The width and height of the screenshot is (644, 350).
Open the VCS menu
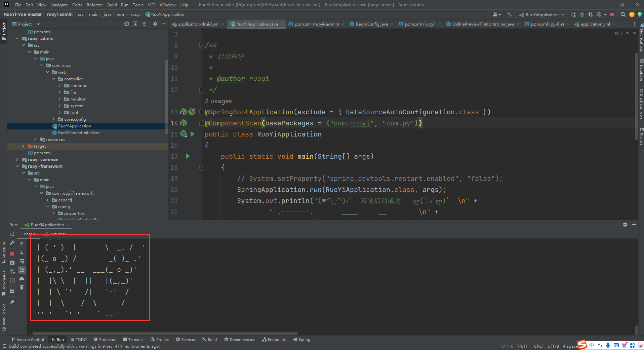coord(152,5)
